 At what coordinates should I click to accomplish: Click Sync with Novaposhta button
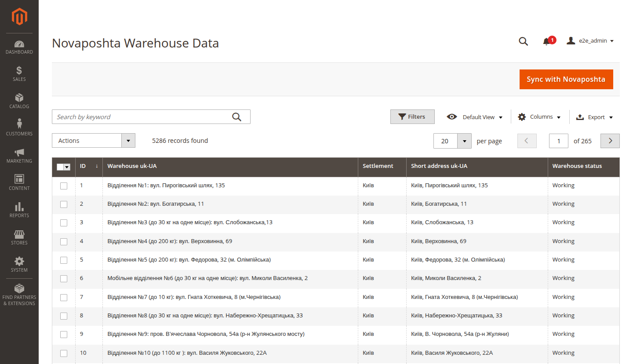coord(566,80)
